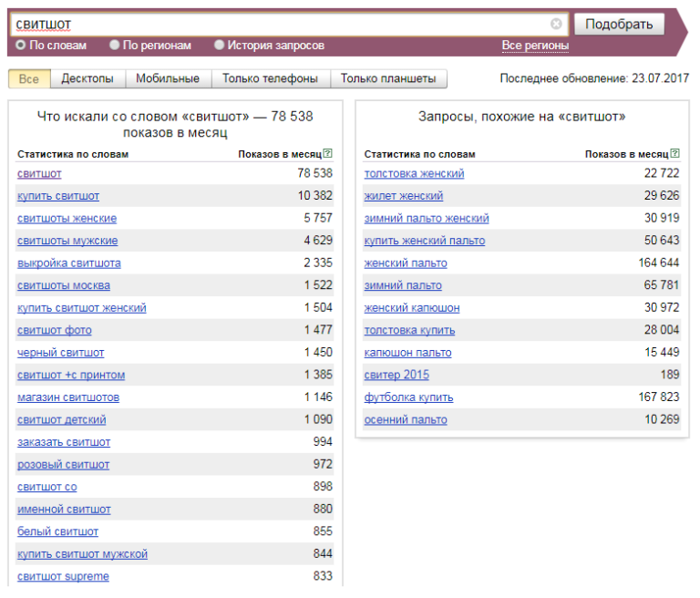Open the свитер 2015 link
The height and width of the screenshot is (598, 700).
pyautogui.click(x=396, y=375)
